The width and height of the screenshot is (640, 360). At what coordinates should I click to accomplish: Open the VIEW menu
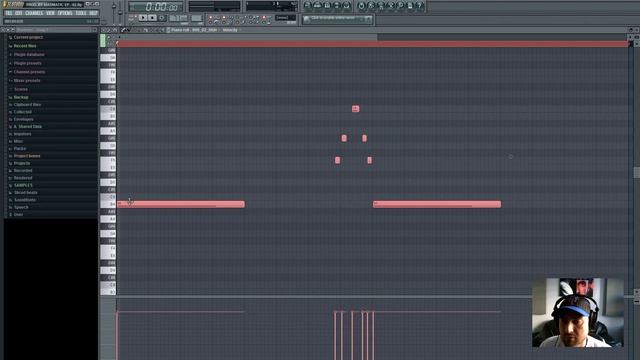point(50,13)
